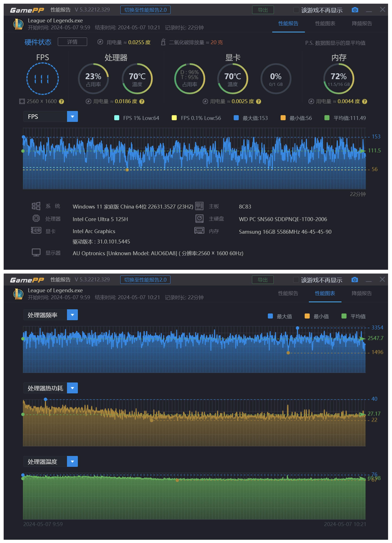Viewport: 392px width, 543px height.
Task: Click help icon beside 0.0186 度 processor power
Action: point(142,102)
